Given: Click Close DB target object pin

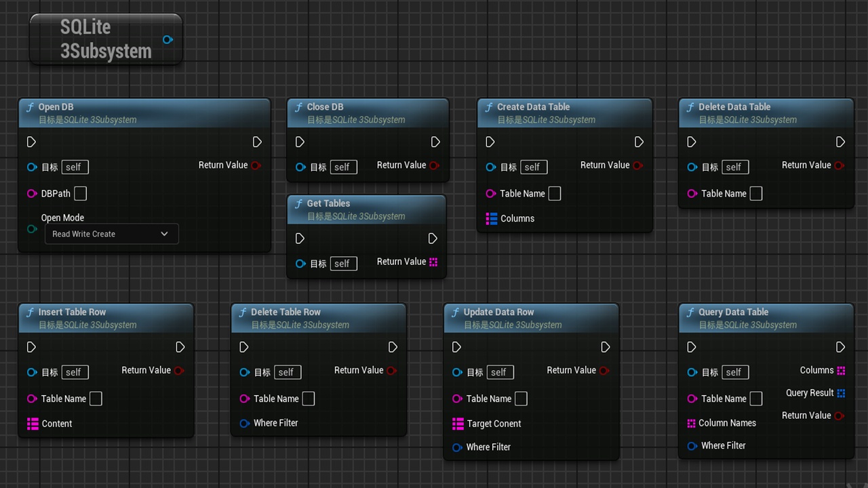Looking at the screenshot, I should pyautogui.click(x=300, y=167).
